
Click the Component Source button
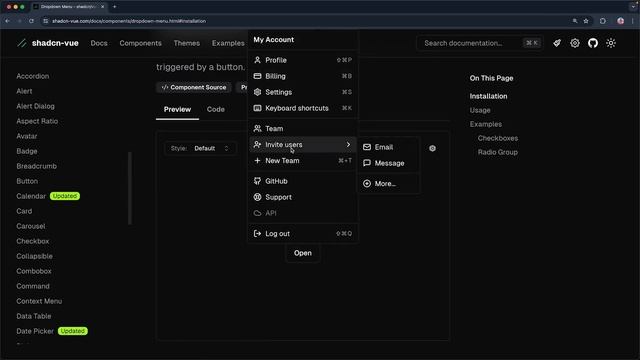point(193,87)
